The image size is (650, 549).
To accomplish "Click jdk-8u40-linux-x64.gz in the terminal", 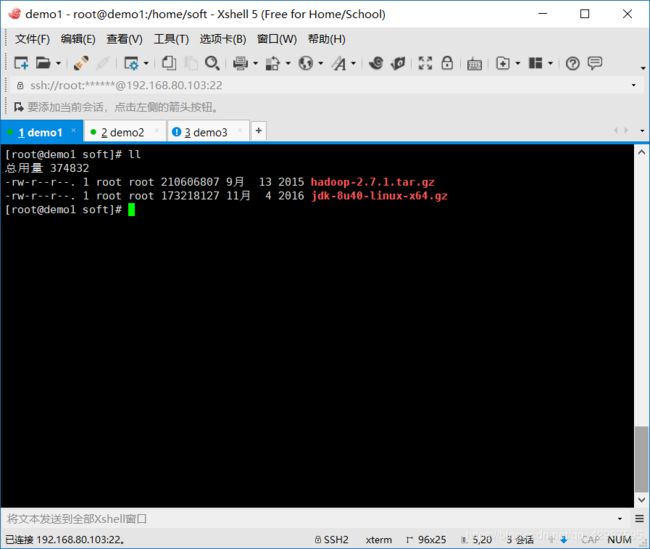I will [379, 196].
